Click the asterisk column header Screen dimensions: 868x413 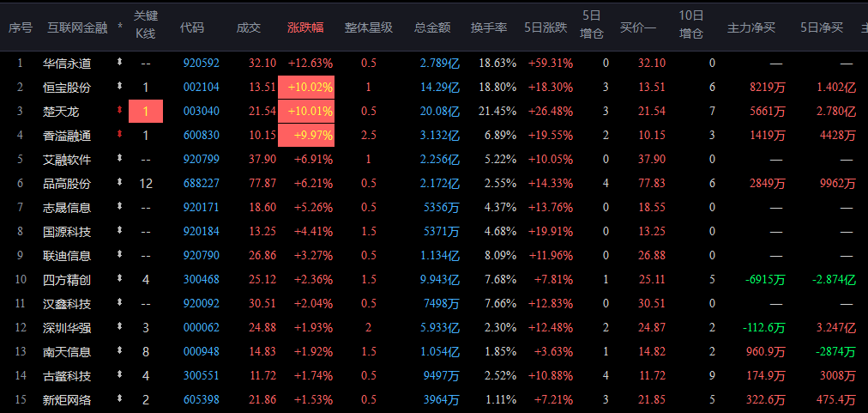120,27
